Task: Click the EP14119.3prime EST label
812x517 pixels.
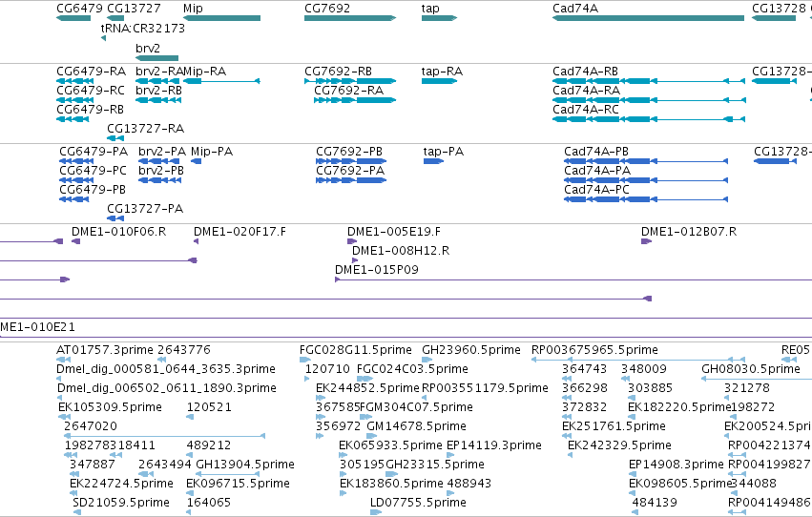Action: (x=494, y=445)
